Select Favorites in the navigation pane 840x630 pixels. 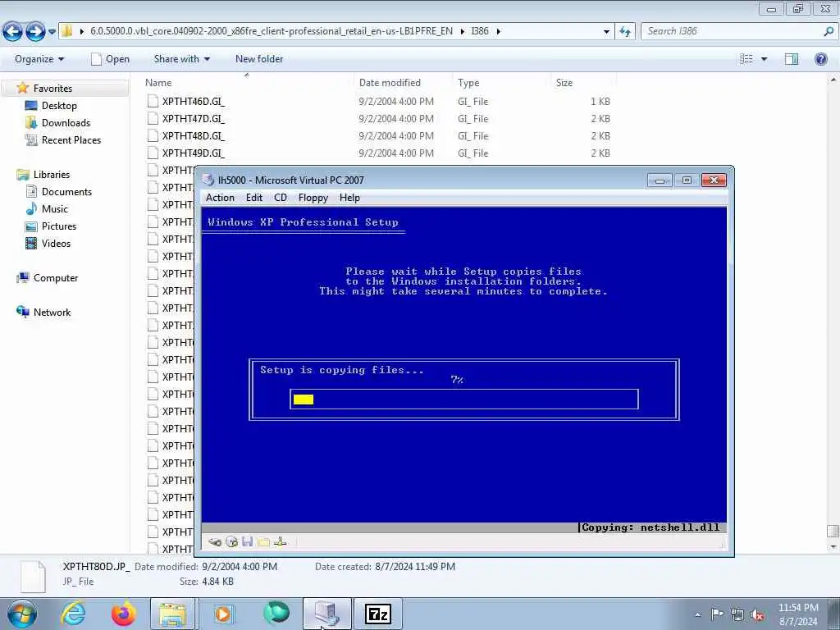pyautogui.click(x=52, y=89)
